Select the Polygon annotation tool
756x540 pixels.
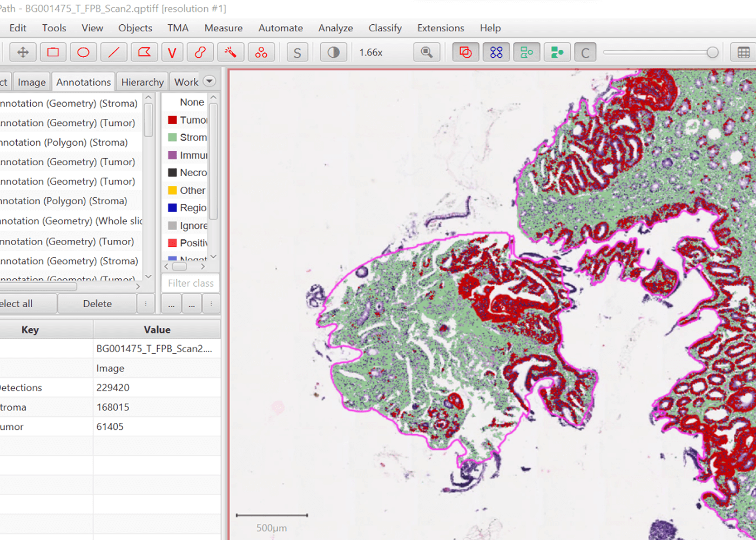144,52
